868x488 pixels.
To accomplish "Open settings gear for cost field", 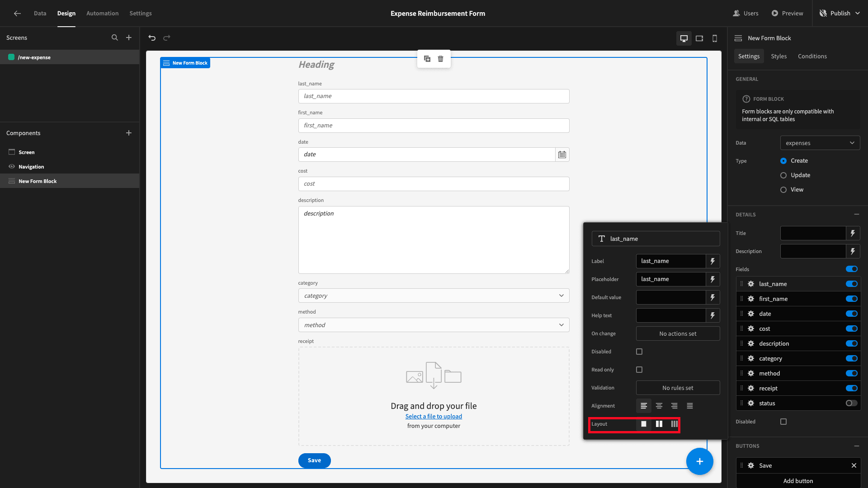I will (751, 328).
